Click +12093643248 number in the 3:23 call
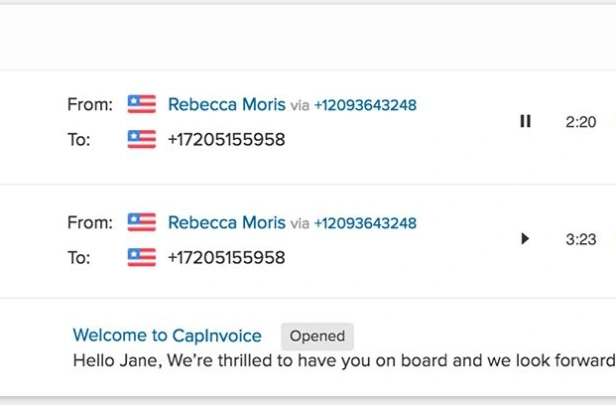 [365, 223]
